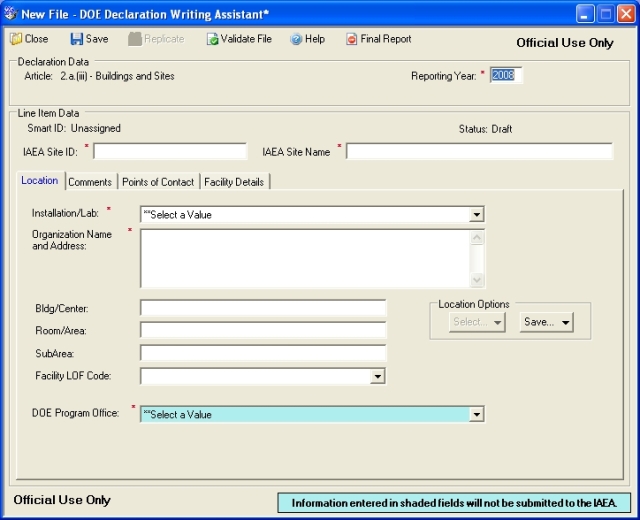Click the Reporting Year field
The image size is (640, 520).
(x=506, y=76)
